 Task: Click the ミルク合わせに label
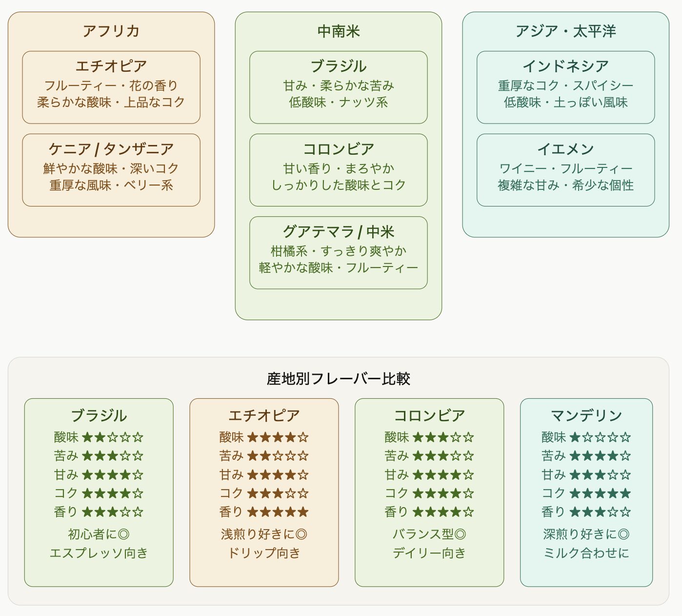[x=586, y=553]
